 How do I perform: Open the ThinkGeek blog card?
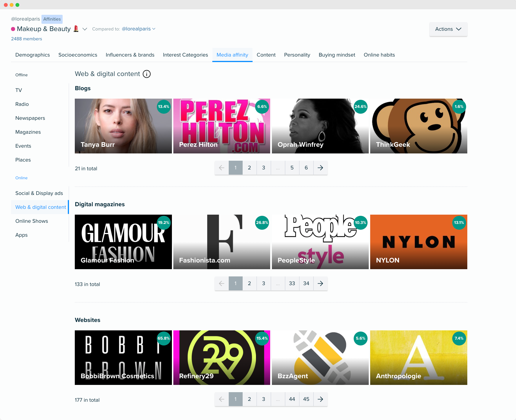(x=419, y=126)
